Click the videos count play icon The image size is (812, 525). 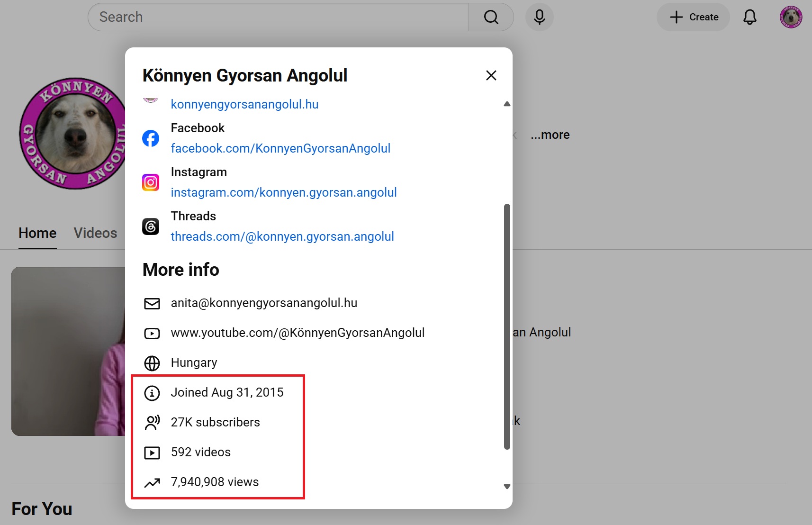pyautogui.click(x=152, y=453)
